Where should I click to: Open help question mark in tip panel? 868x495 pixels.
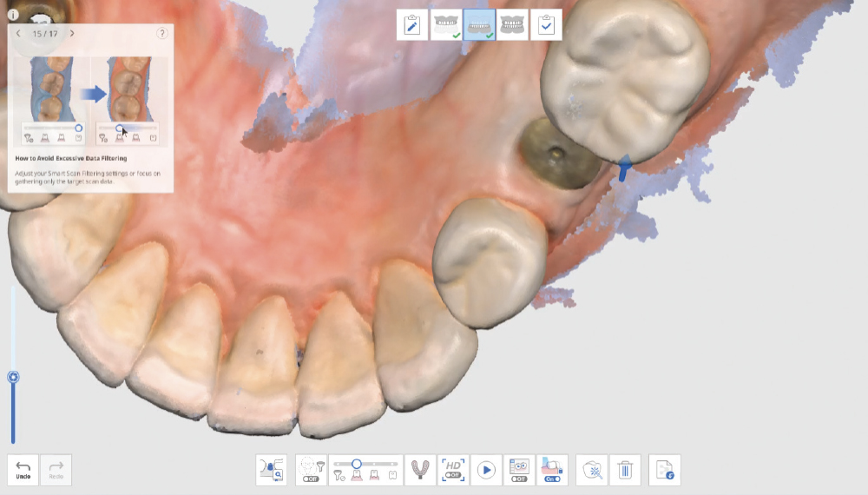pos(162,33)
